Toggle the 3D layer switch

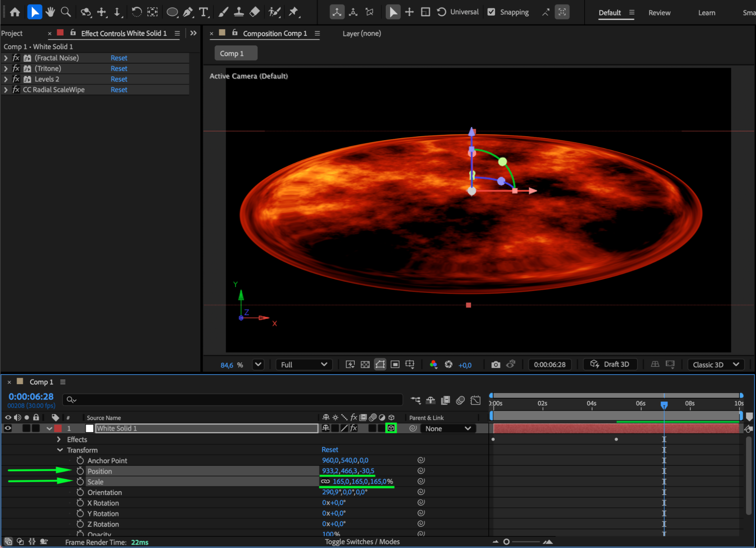[391, 428]
